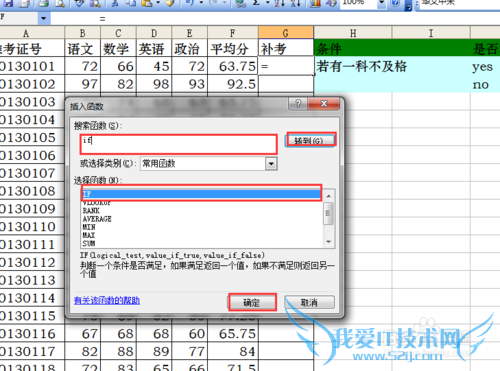This screenshot has width=500, height=371.
Task: Click the Undo arrow icon
Action: coord(189,3)
